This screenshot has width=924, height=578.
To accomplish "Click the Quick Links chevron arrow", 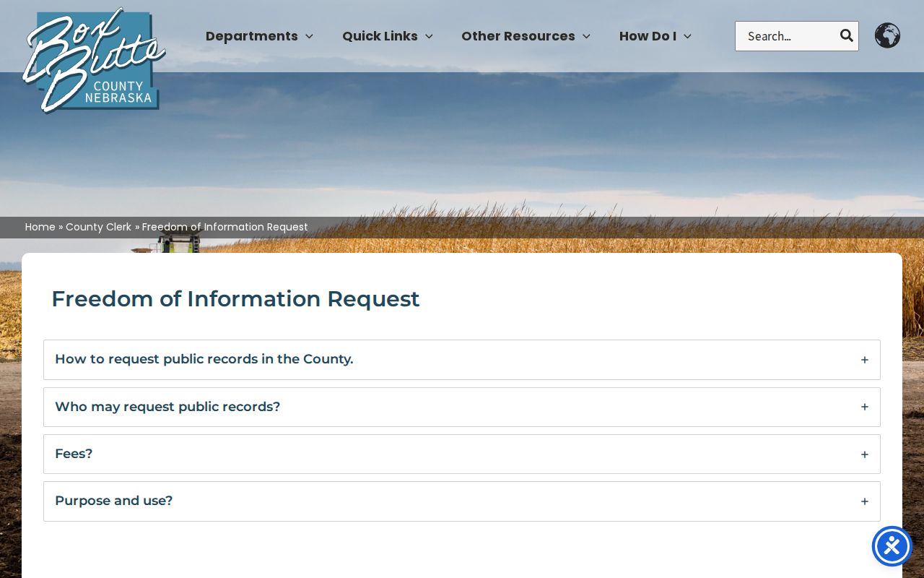I will point(429,36).
